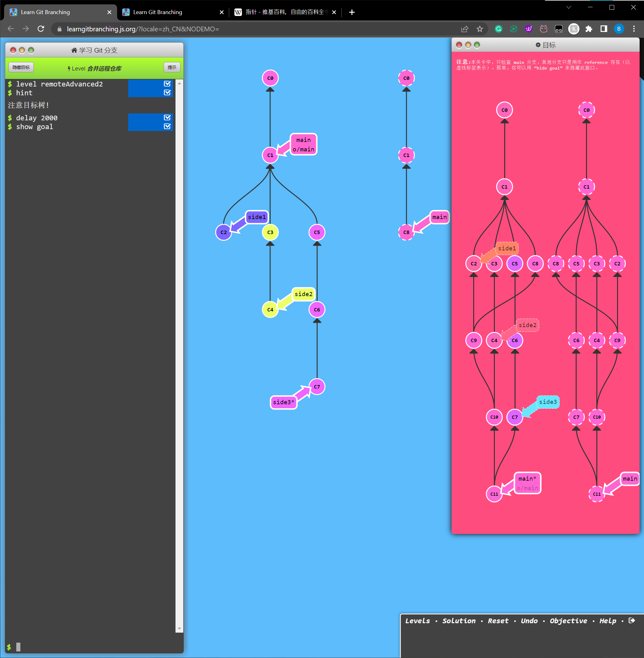
Task: Click the home icon beside 学习 Git 分支
Action: tap(74, 50)
